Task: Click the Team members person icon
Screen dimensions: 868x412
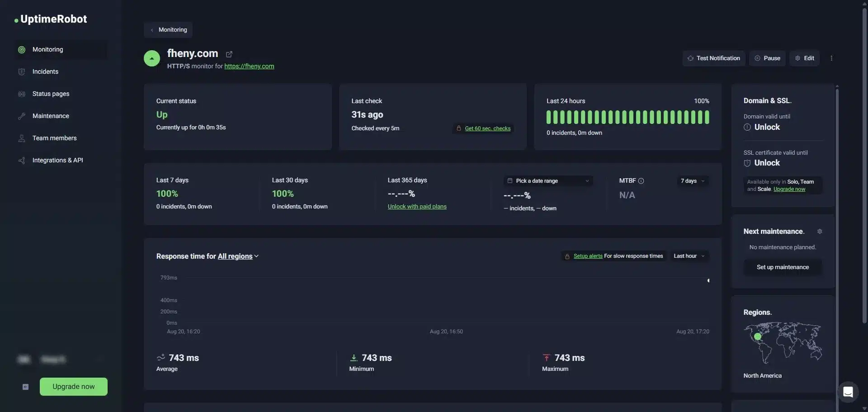Action: (21, 138)
